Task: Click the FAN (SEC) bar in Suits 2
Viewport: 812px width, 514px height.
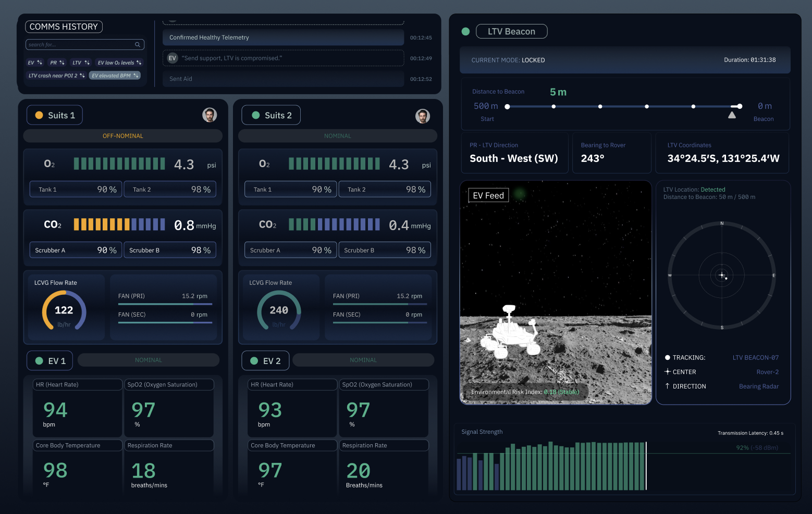Action: click(380, 322)
